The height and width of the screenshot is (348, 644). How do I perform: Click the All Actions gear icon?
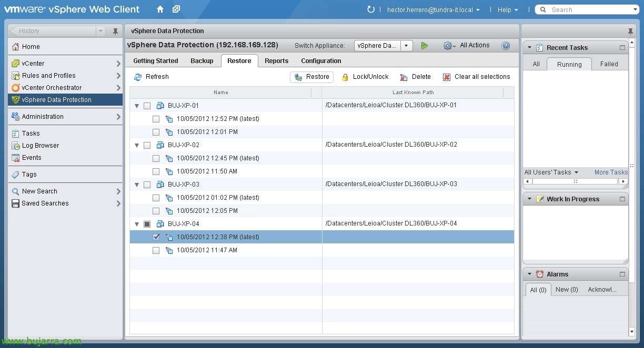449,46
